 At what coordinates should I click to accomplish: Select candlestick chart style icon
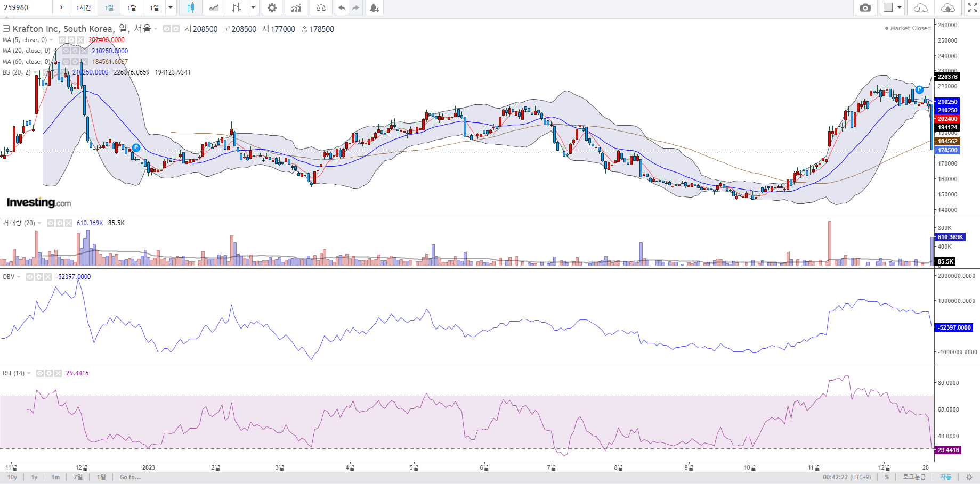190,7
